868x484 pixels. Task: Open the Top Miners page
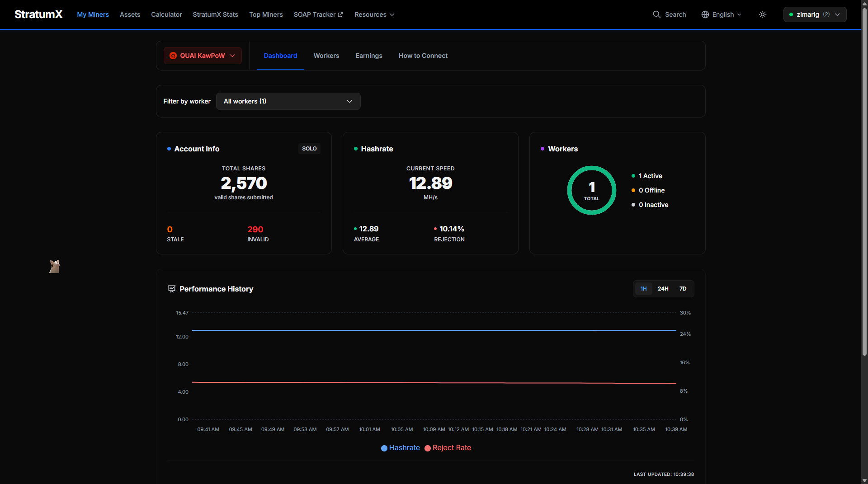point(266,14)
